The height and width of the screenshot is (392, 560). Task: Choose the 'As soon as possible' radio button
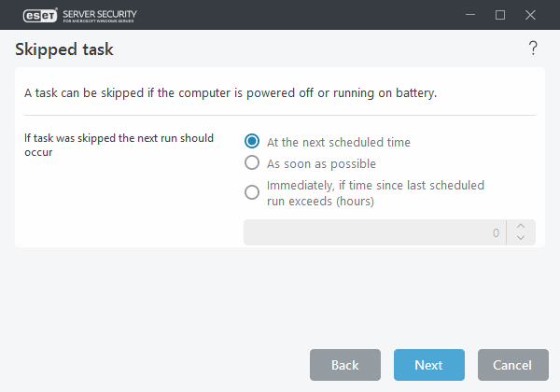coord(251,163)
